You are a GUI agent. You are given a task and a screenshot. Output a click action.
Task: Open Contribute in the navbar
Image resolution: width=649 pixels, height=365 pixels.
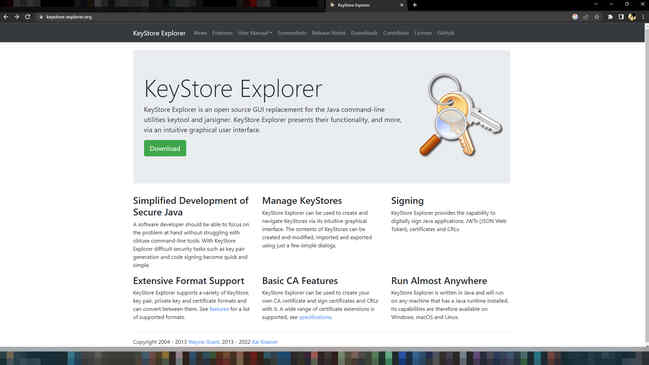[396, 33]
